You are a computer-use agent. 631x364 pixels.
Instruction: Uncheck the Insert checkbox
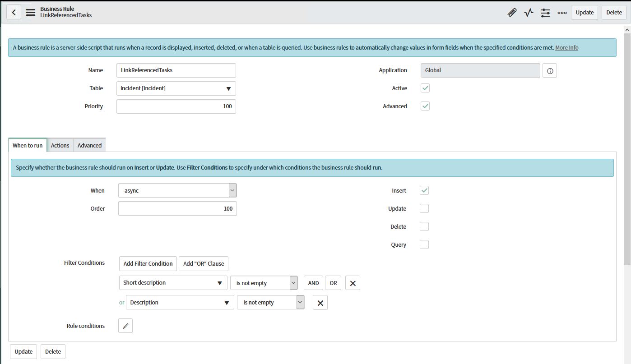[x=424, y=190]
